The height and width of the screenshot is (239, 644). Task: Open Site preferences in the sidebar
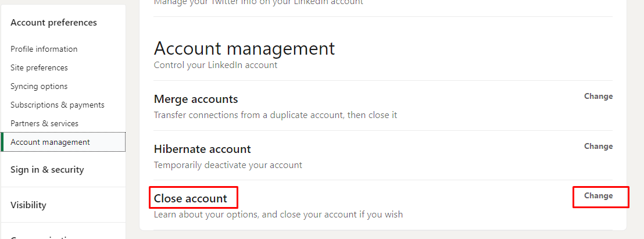39,67
